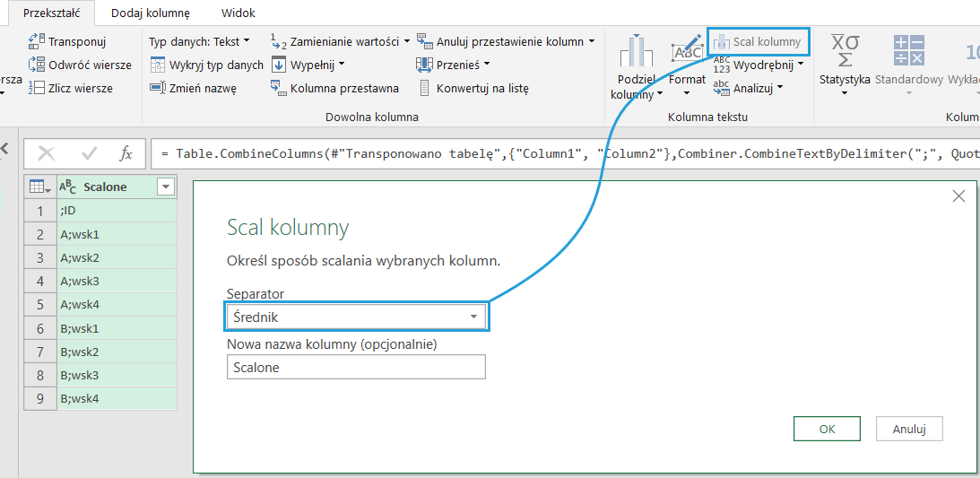Switch to Dodaj kolumnę tab
Screen dimensions: 980x478
pos(150,13)
